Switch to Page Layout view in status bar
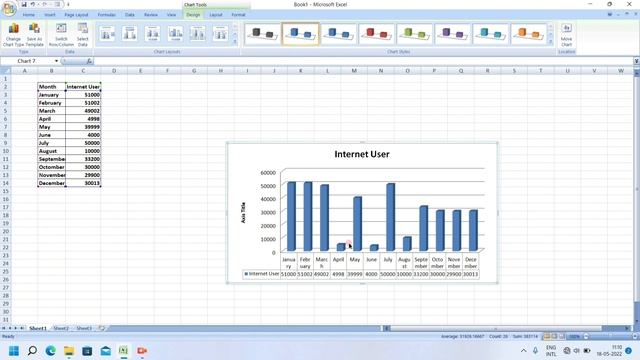This screenshot has width=640, height=360. pyautogui.click(x=554, y=337)
